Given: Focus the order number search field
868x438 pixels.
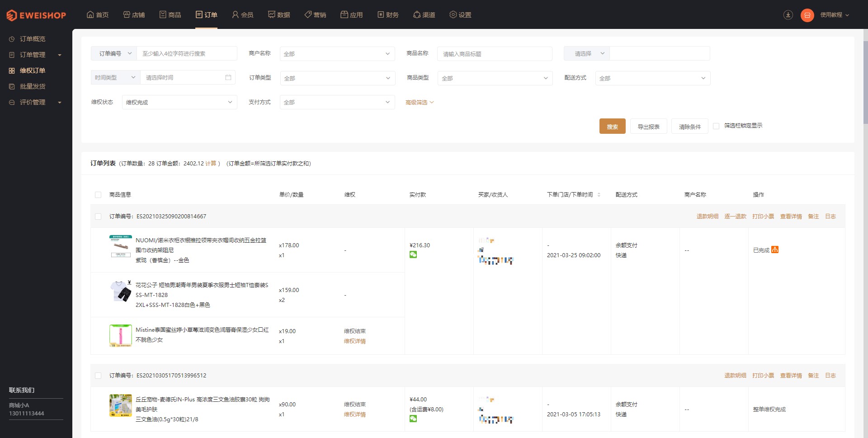Looking at the screenshot, I should [187, 53].
